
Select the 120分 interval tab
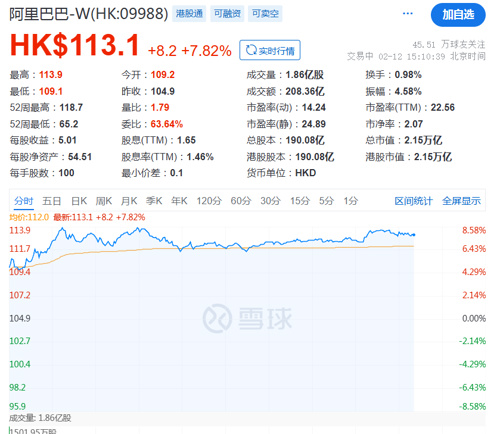click(209, 201)
